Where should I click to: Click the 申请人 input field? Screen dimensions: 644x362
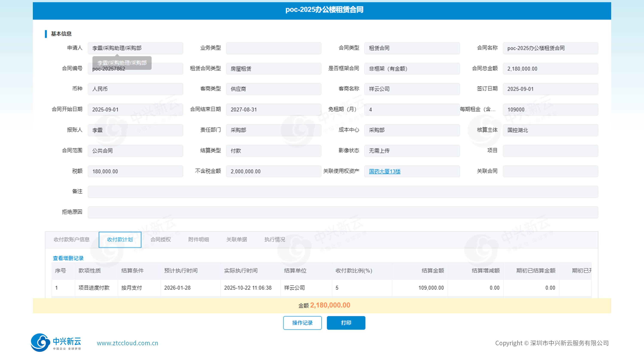(x=135, y=48)
